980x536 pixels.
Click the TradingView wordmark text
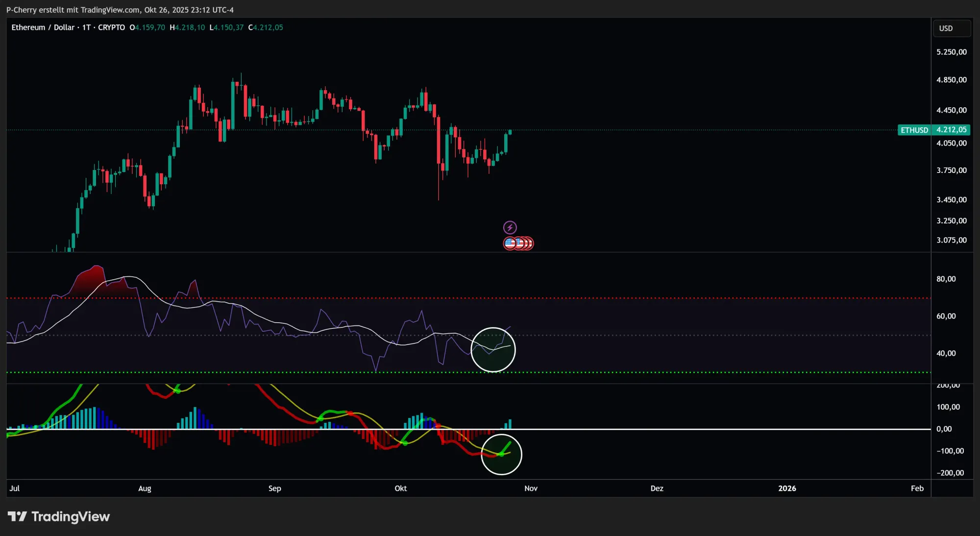[71, 516]
